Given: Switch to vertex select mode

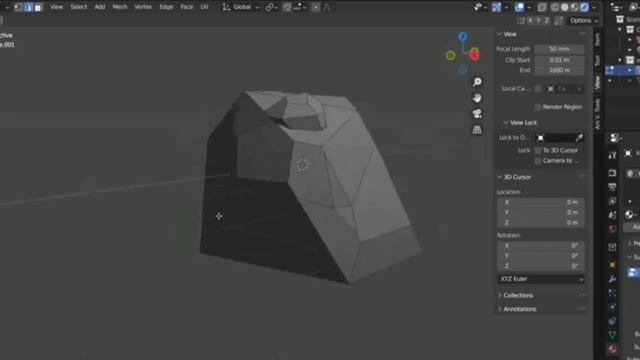Looking at the screenshot, I should click(18, 7).
